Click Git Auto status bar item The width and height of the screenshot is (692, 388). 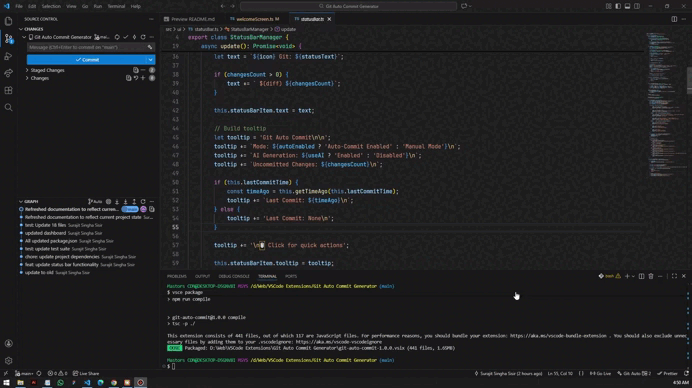[634, 373]
